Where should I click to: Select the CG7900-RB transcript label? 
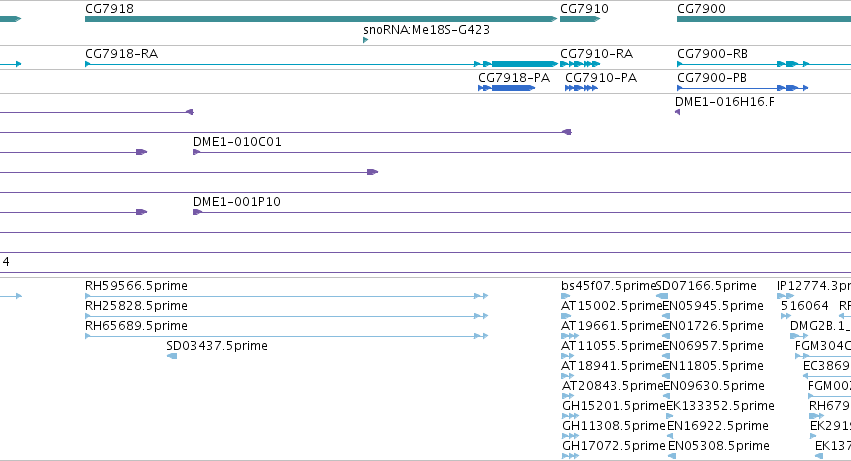pyautogui.click(x=712, y=54)
